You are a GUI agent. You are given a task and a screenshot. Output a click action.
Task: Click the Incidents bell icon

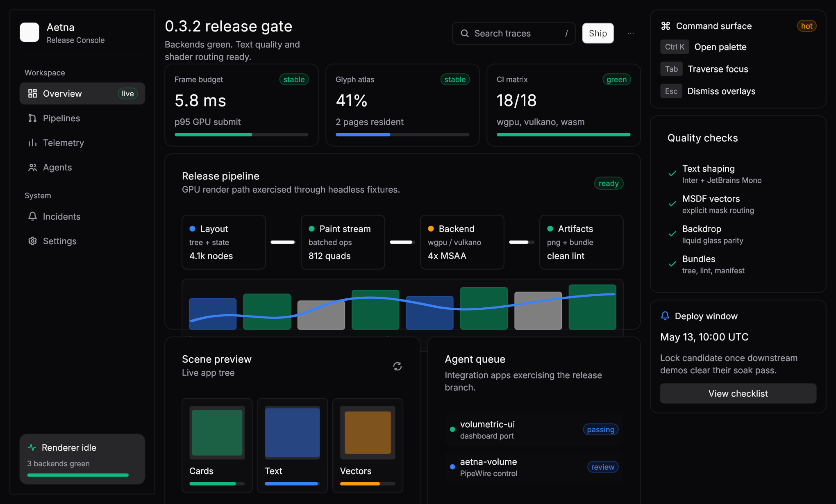pyautogui.click(x=32, y=216)
